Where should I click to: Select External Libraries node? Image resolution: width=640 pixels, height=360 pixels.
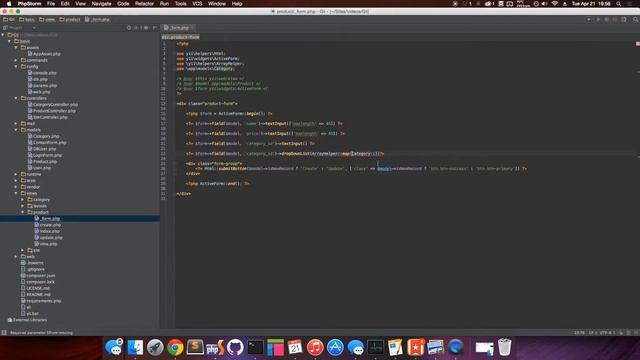pos(27,320)
